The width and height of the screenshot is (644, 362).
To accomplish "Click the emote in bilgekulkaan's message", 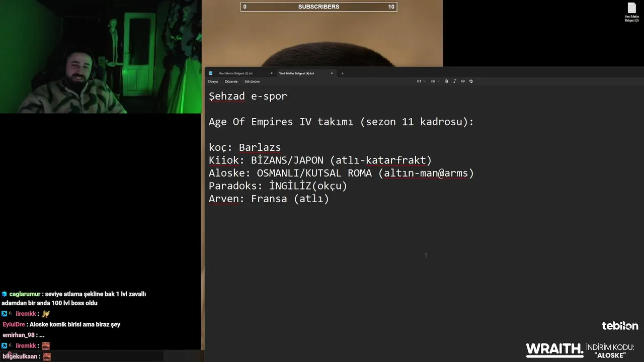I will tap(47, 356).
